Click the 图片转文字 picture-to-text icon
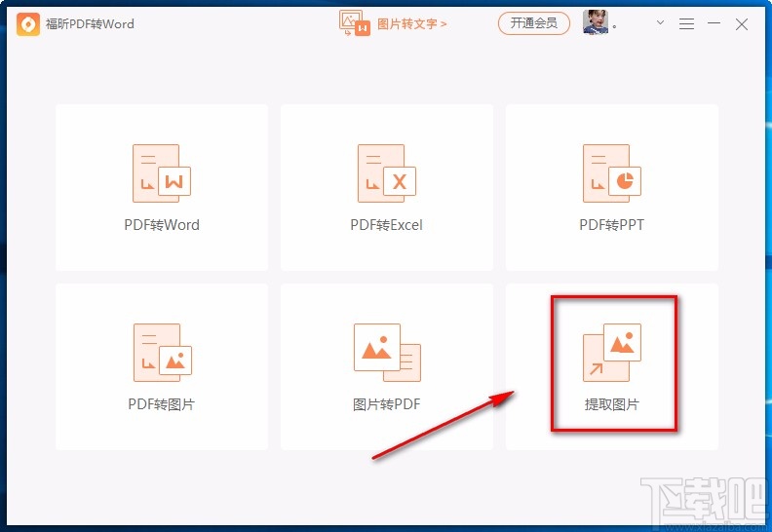772x532 pixels. click(x=355, y=23)
